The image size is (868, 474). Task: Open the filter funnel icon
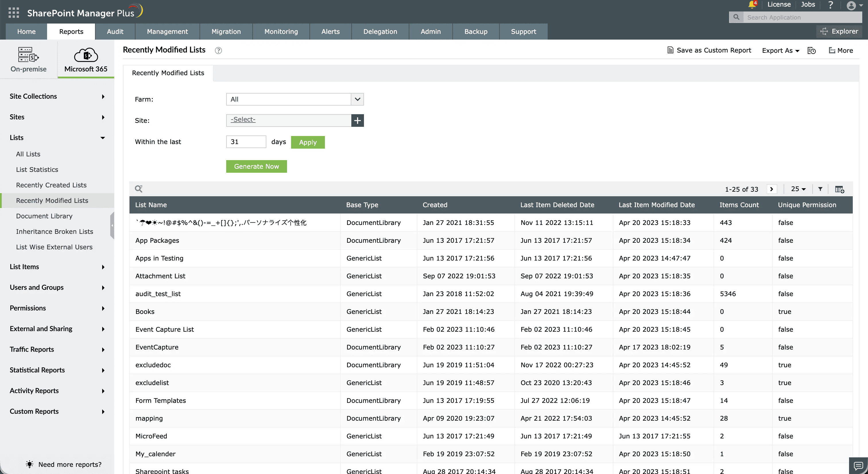[820, 189]
